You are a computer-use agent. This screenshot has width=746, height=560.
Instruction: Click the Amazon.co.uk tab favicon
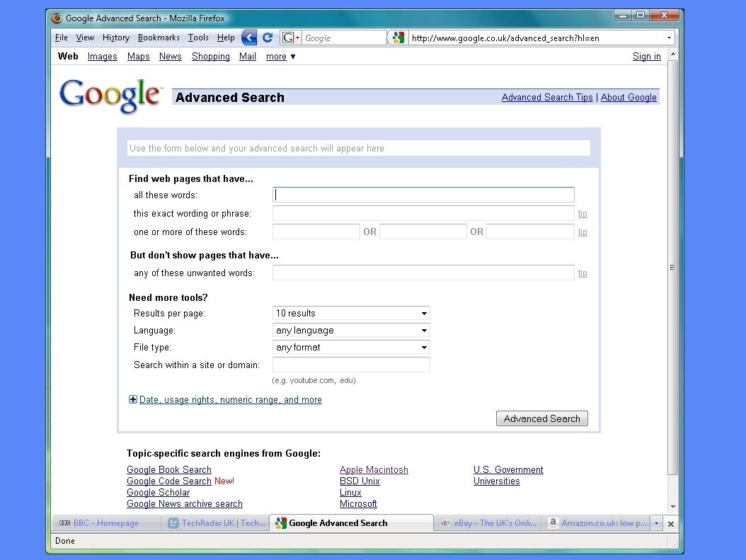tap(553, 523)
